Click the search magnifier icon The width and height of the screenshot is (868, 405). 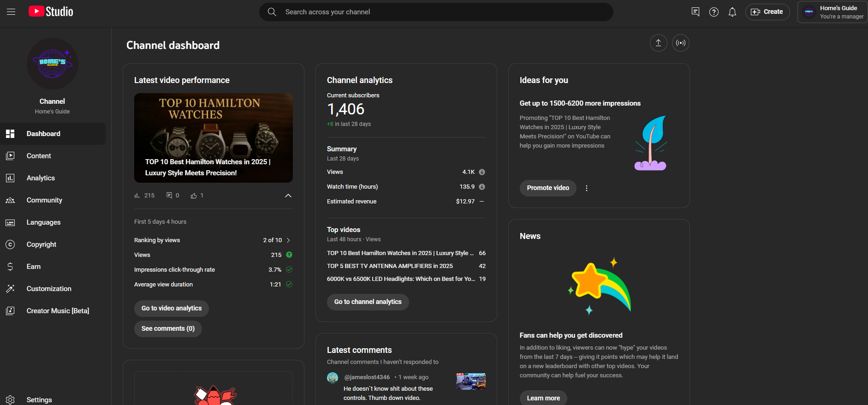(x=272, y=12)
